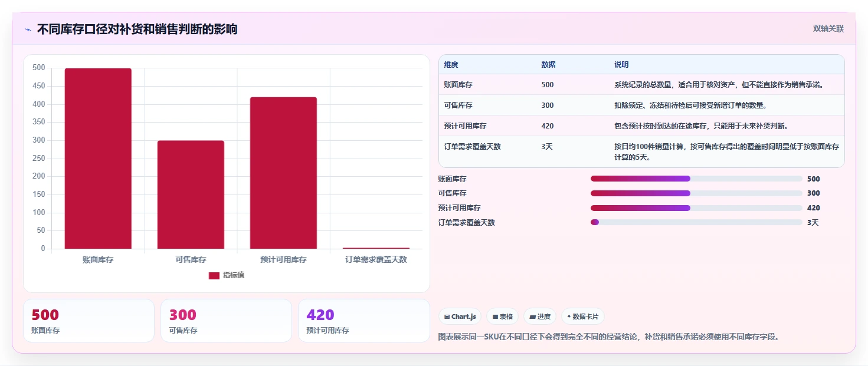Click the 进度 tag chip
Viewport: 868px width, 366px height.
pos(540,316)
